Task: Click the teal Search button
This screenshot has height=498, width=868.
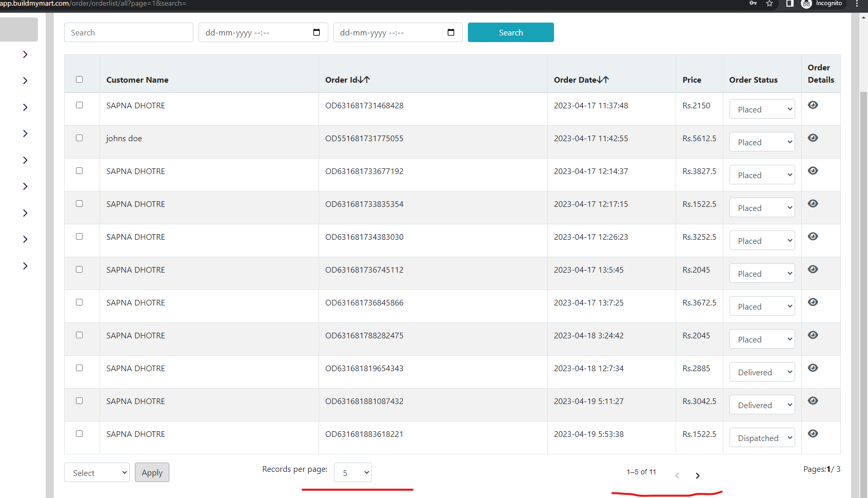Action: coord(510,32)
